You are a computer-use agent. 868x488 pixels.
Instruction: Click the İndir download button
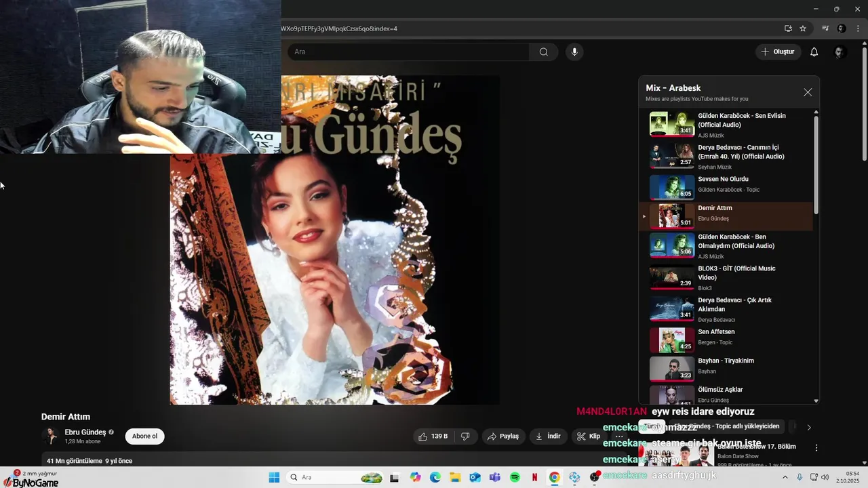[549, 436]
